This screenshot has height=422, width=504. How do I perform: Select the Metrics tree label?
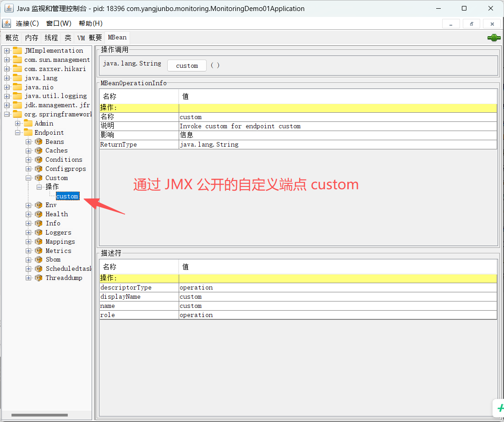[58, 250]
